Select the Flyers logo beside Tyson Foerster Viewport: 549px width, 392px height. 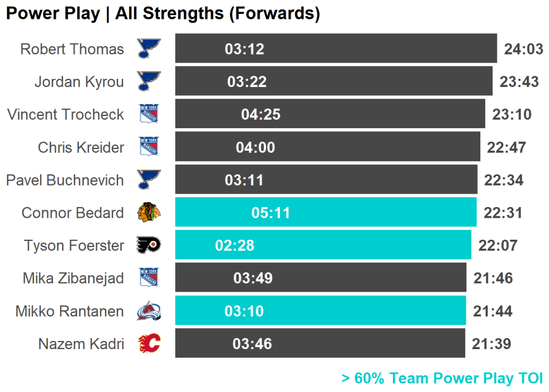[149, 246]
